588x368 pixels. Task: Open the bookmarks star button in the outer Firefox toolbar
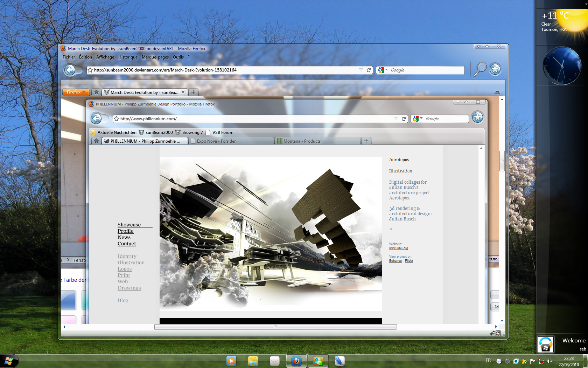(495, 69)
